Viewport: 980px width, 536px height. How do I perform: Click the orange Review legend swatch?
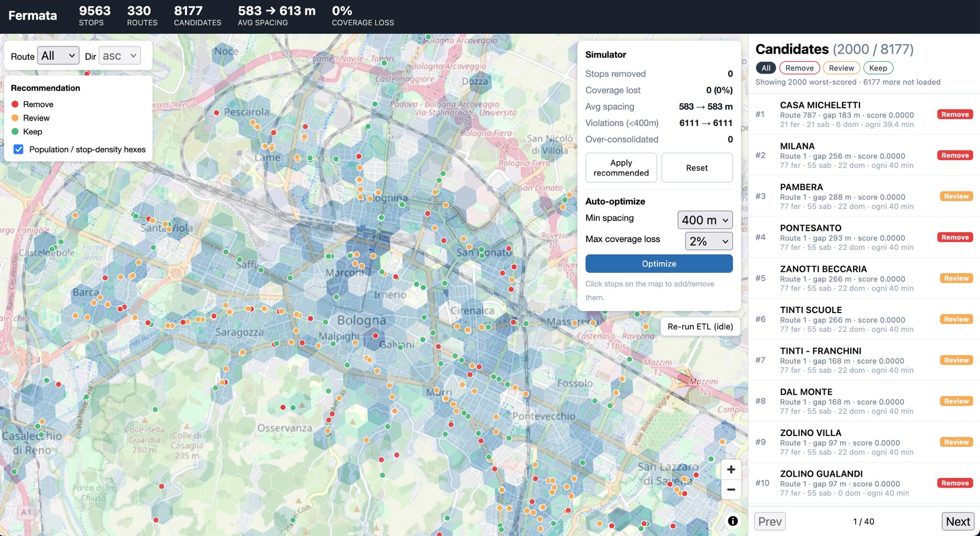click(15, 118)
